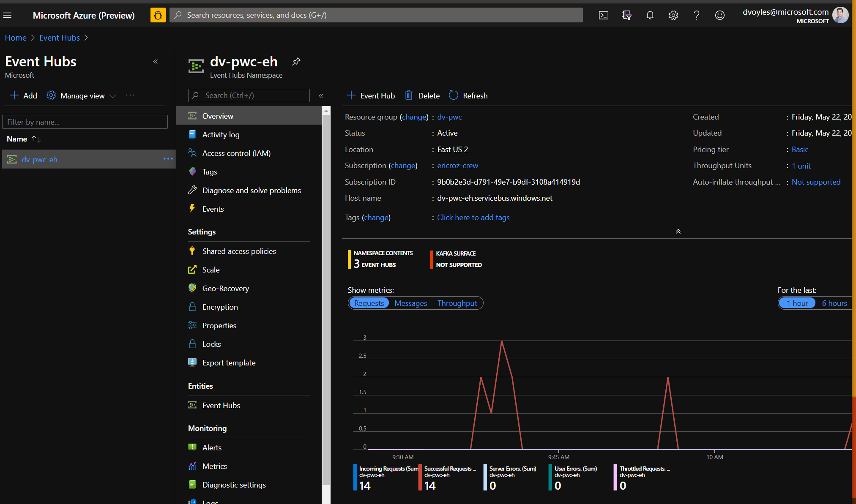This screenshot has height=504, width=856.
Task: Collapse the Event Hubs list panel
Action: coord(156,62)
